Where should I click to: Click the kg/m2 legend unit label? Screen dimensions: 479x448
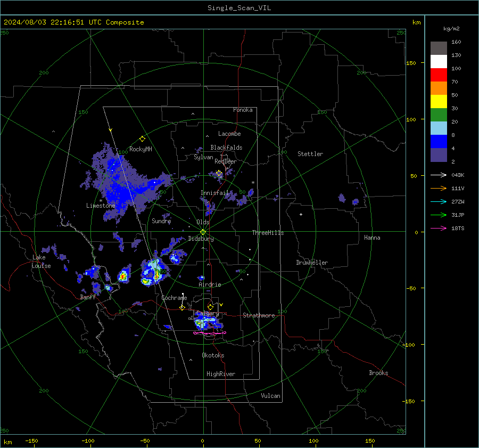pos(451,28)
